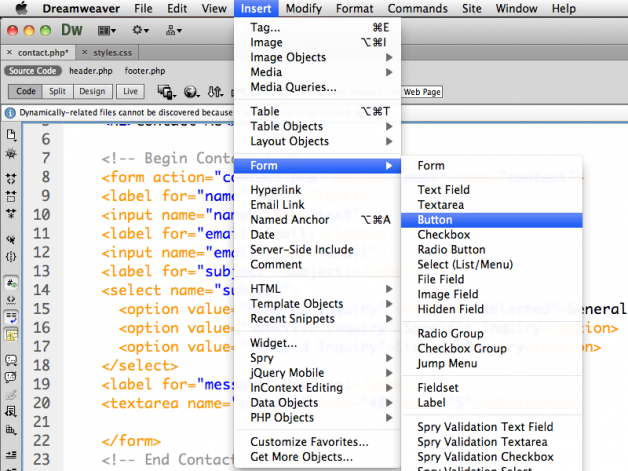Click the Apply Comment speech bubble icon
The height and width of the screenshot is (471, 628).
[11, 360]
